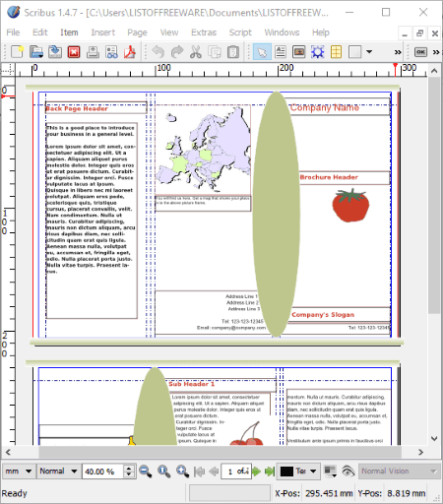This screenshot has width=443, height=504.
Task: Open the Windows menu
Action: tap(282, 32)
